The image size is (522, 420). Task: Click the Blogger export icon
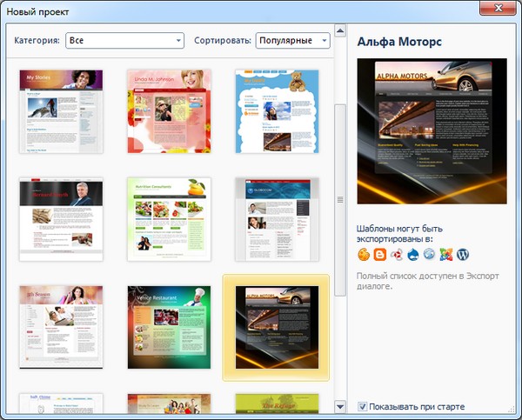[x=379, y=254]
